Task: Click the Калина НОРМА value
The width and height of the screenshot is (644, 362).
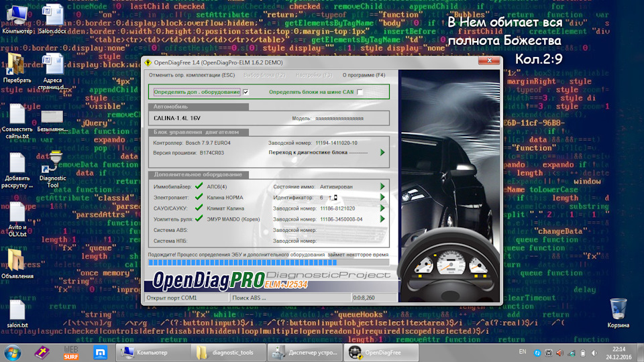Action: [225, 197]
